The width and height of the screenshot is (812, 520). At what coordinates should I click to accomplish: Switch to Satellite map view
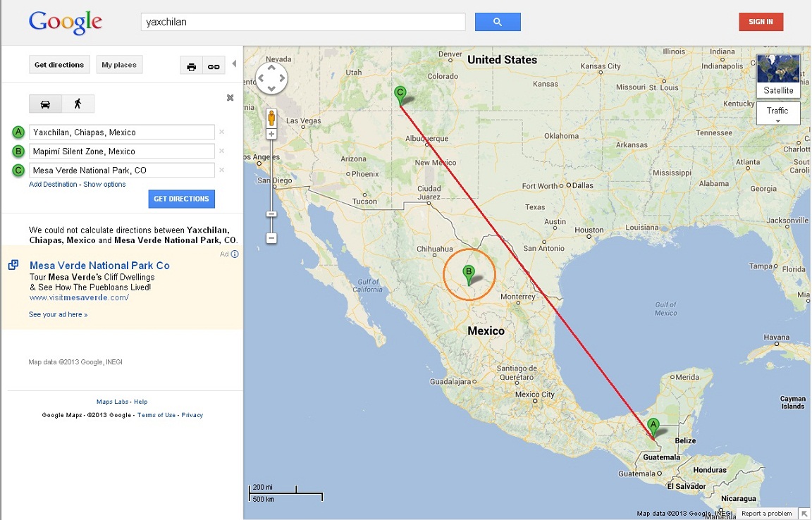pyautogui.click(x=777, y=76)
